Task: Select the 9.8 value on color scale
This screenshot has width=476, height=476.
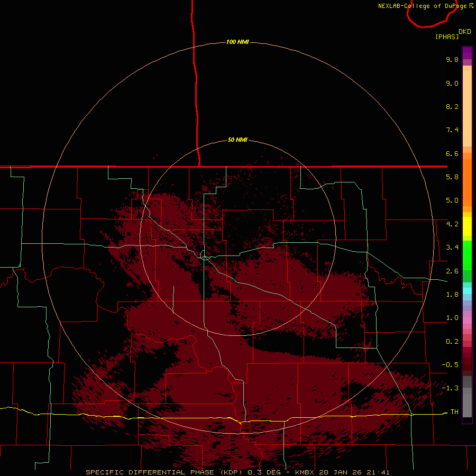Action: pos(452,59)
